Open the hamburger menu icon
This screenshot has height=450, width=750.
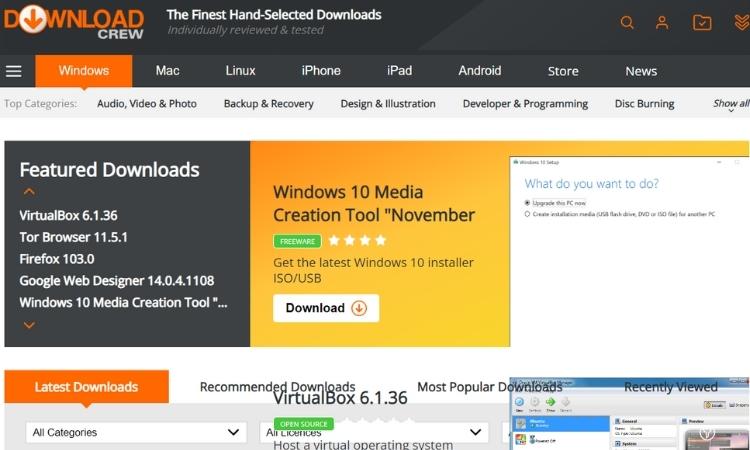(x=14, y=71)
